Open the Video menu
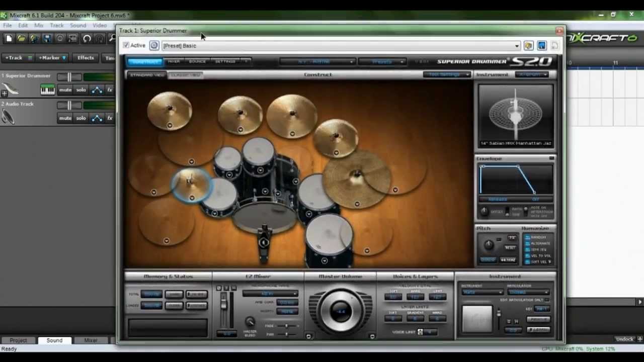The width and height of the screenshot is (644, 362). point(100,25)
